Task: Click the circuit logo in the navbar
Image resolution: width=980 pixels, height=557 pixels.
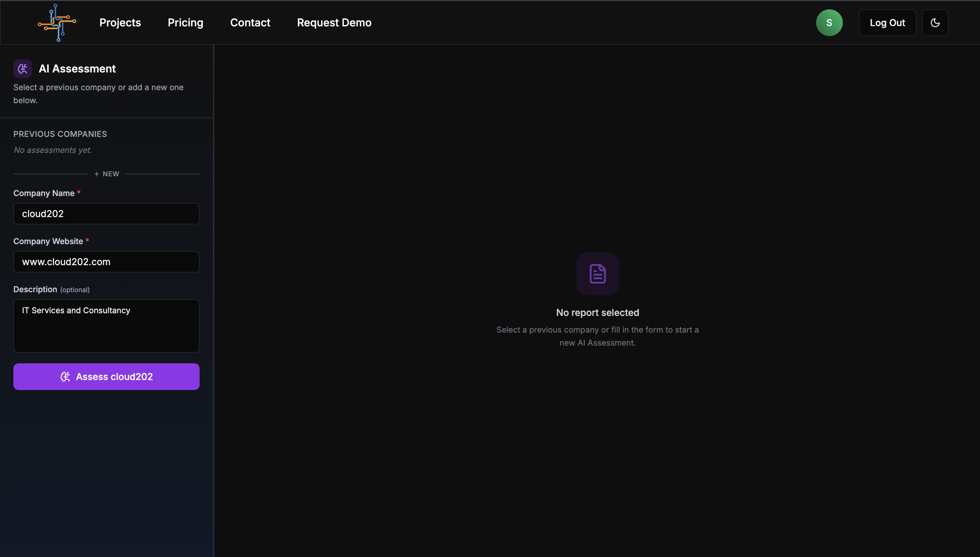Action: click(x=57, y=23)
